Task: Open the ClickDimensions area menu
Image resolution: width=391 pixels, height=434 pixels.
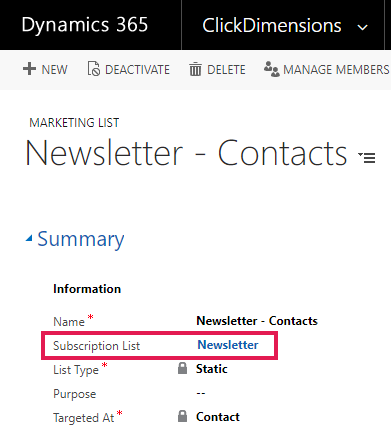Action: tap(272, 25)
